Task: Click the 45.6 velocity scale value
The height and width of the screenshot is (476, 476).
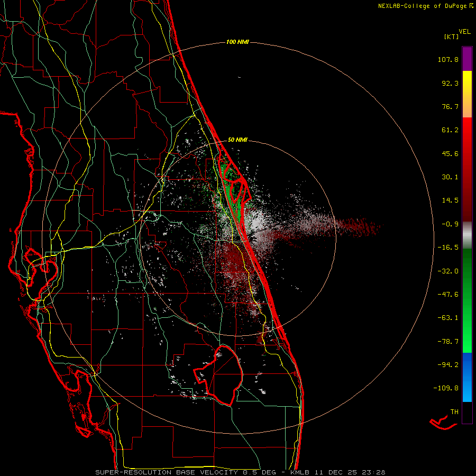Action: (450, 153)
